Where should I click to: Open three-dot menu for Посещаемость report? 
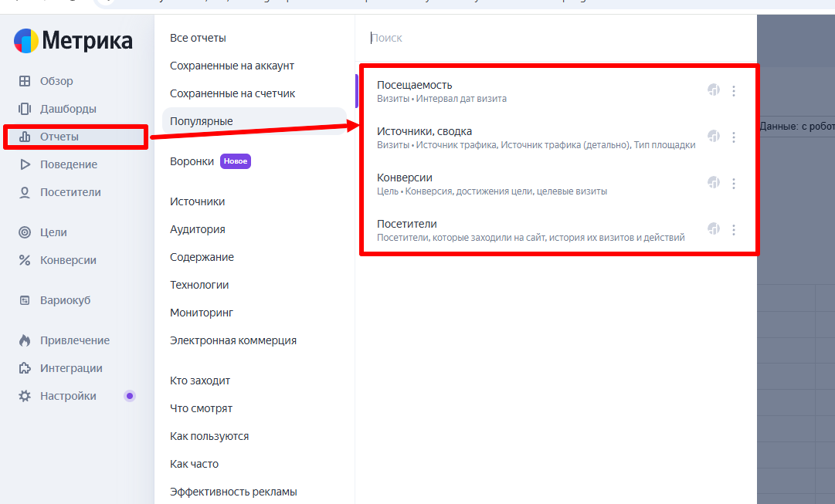coord(734,91)
